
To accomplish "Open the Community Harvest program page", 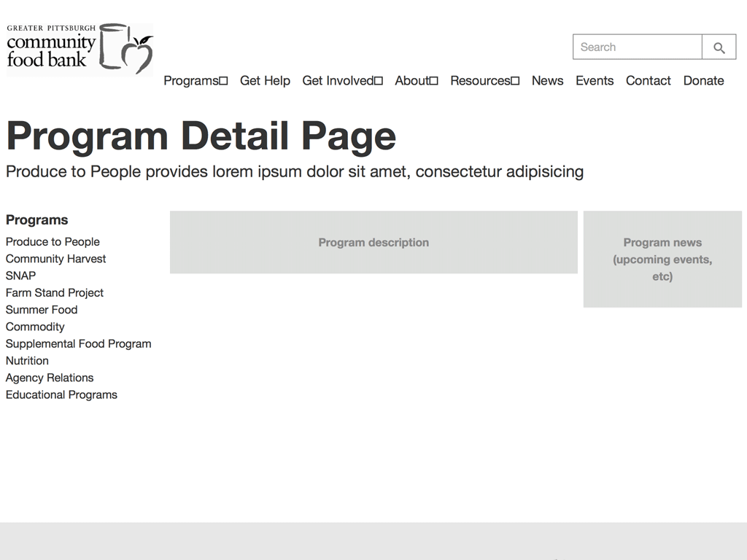I will click(x=55, y=259).
